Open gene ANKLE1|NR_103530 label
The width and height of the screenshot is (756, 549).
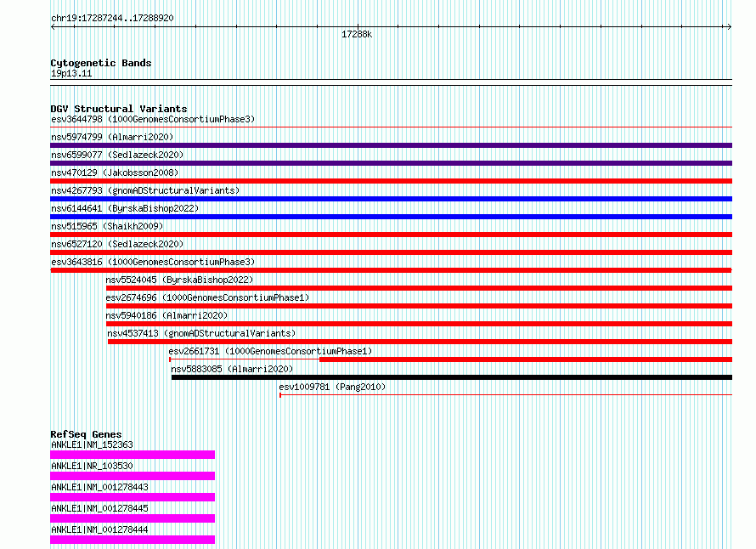click(92, 466)
